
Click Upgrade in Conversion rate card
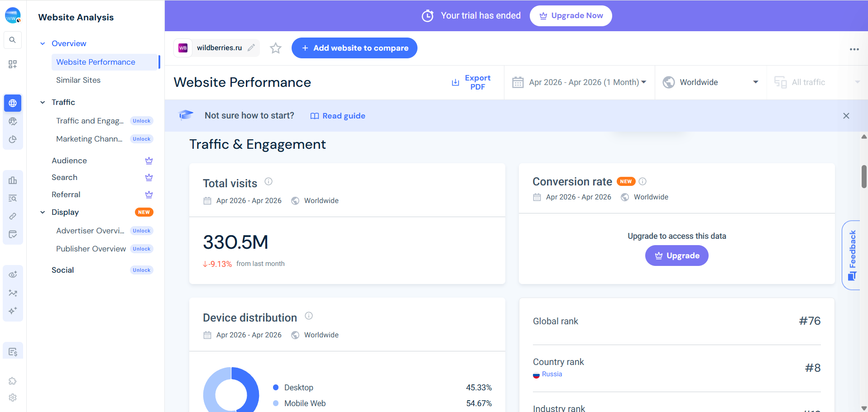[676, 256]
